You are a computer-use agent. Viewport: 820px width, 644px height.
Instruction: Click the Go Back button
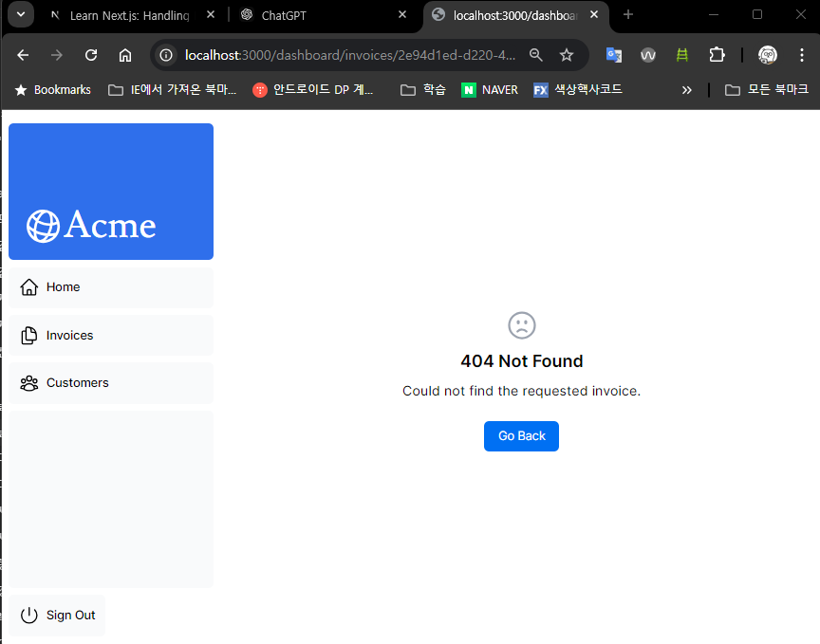(x=521, y=436)
